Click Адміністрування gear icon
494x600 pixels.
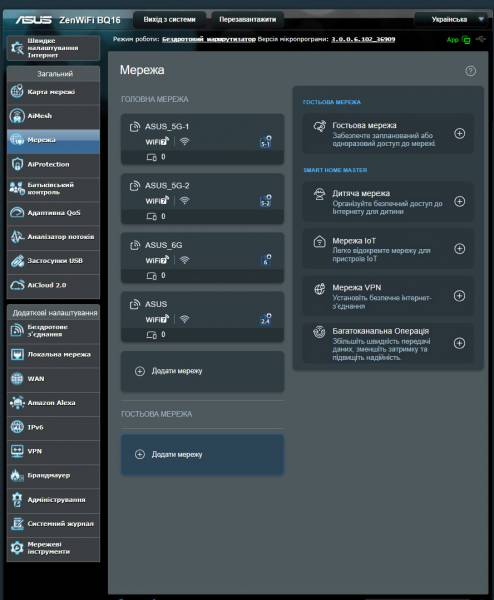(x=17, y=499)
